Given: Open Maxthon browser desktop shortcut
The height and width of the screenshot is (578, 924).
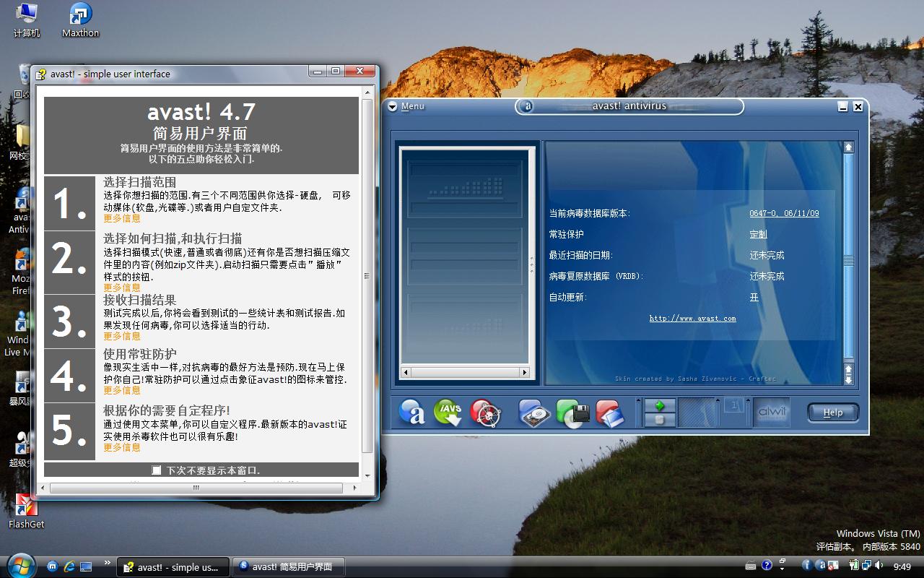Looking at the screenshot, I should tap(80, 20).
